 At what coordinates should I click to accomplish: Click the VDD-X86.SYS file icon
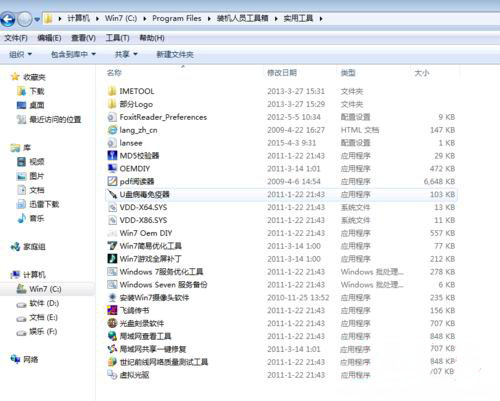pos(112,220)
